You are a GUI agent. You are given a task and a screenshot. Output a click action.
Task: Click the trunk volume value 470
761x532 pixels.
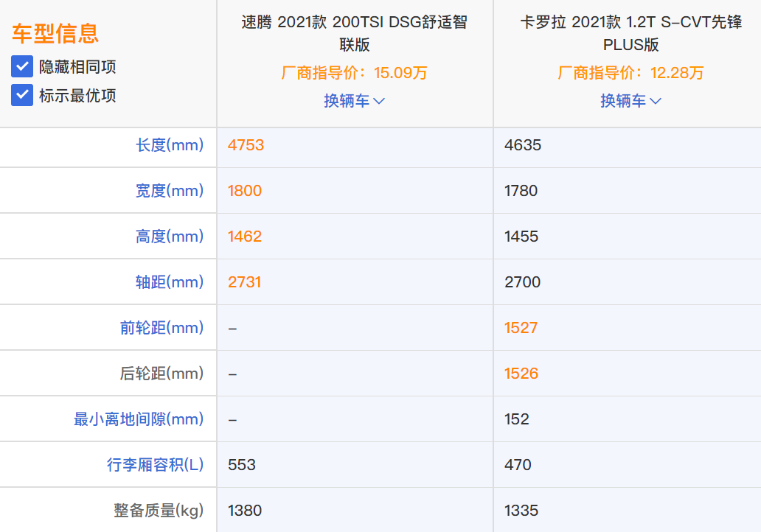[518, 465]
